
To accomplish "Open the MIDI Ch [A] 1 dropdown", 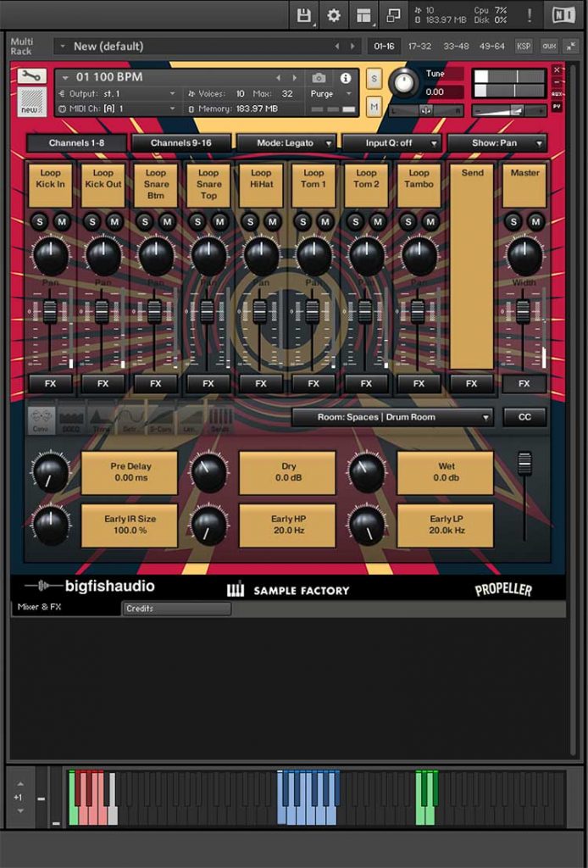I will [117, 108].
